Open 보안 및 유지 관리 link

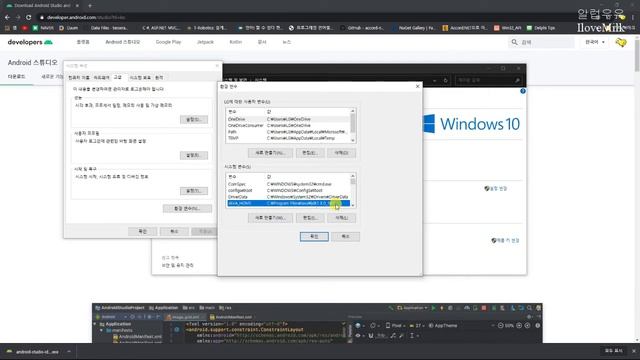178,265
